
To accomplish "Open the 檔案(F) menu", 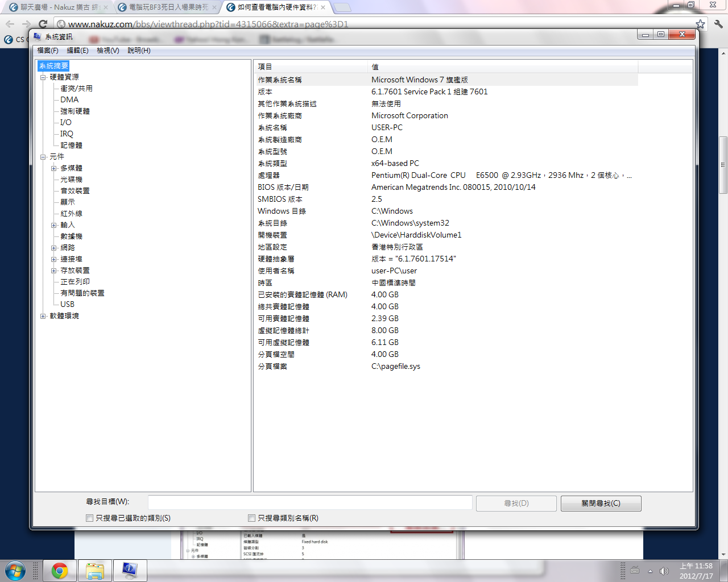I will [x=48, y=51].
